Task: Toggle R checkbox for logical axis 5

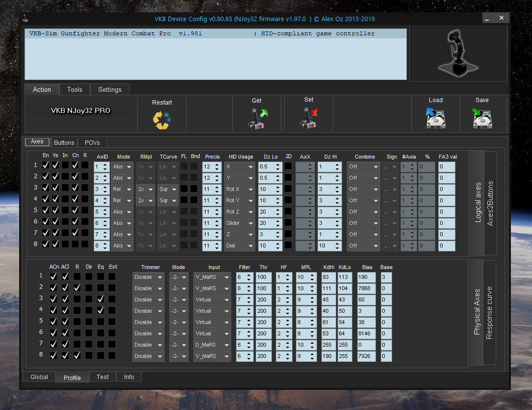Action: (x=85, y=210)
